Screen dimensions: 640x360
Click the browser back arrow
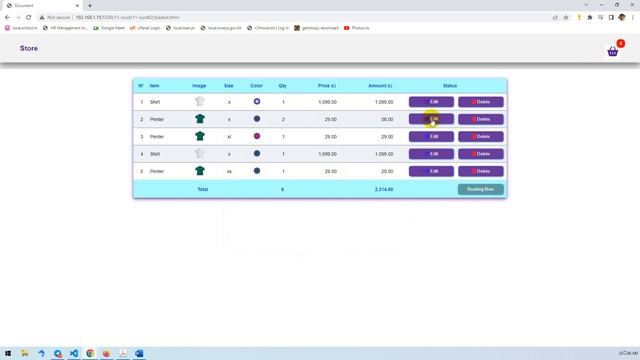(x=7, y=18)
